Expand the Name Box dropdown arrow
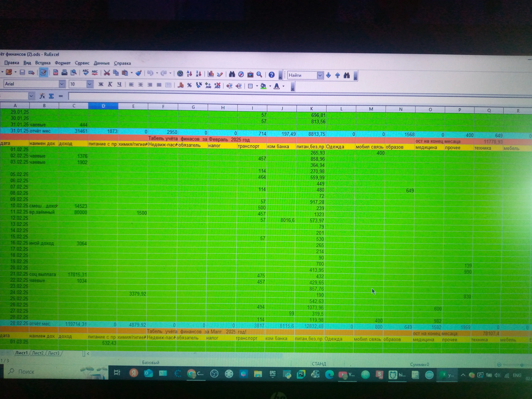 31,96
